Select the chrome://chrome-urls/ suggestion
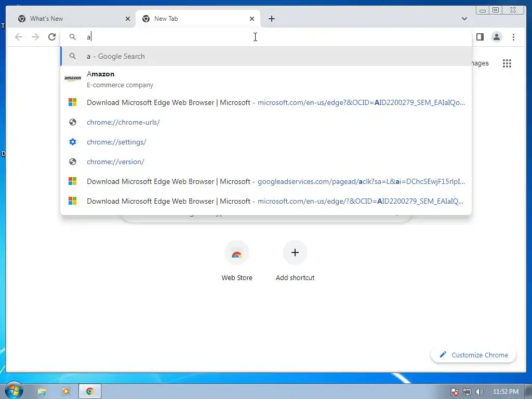This screenshot has width=532, height=399. [x=266, y=122]
